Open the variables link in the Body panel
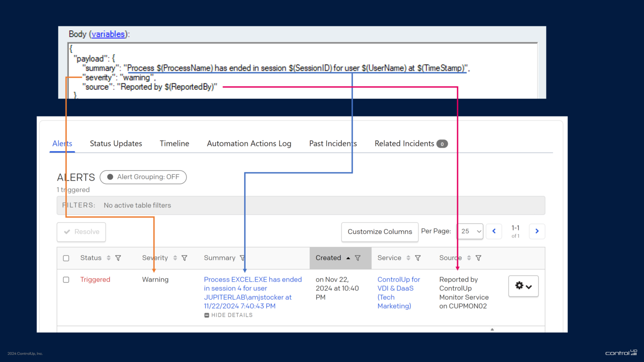 (108, 34)
